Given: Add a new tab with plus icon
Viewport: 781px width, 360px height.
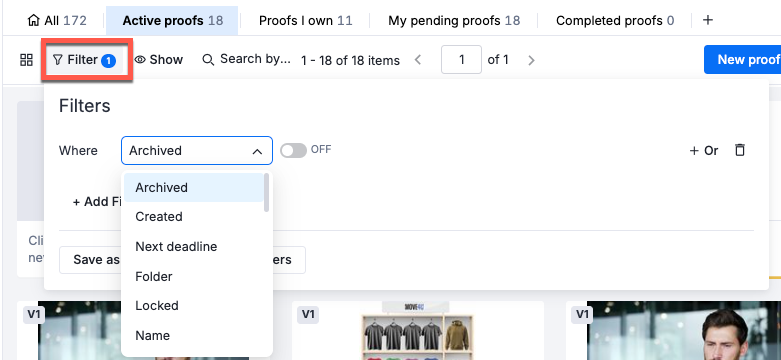Looking at the screenshot, I should 707,20.
